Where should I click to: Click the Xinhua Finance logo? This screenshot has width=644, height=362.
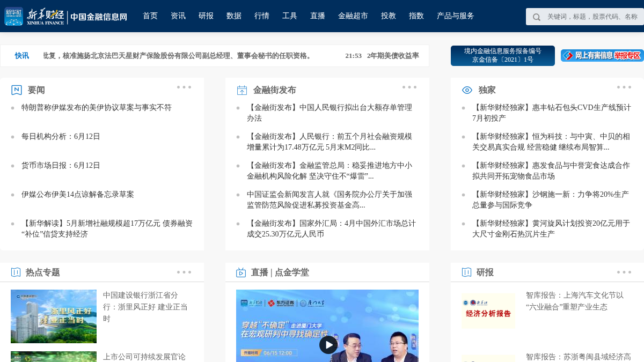tap(65, 16)
